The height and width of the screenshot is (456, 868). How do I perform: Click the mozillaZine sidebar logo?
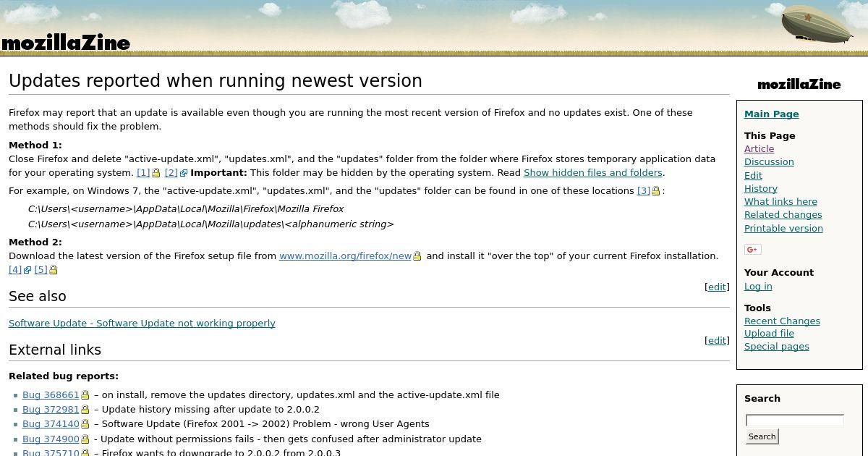799,85
